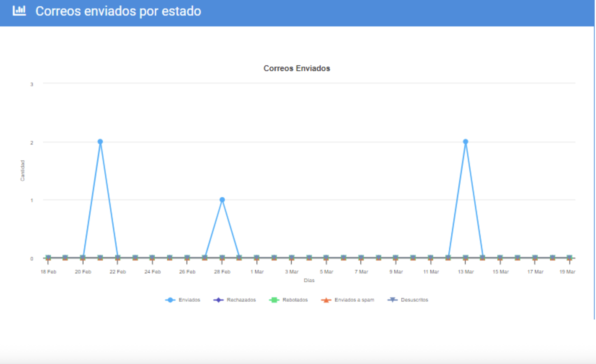
Task: Click the 21 Feb peak data point
Action: coord(100,142)
